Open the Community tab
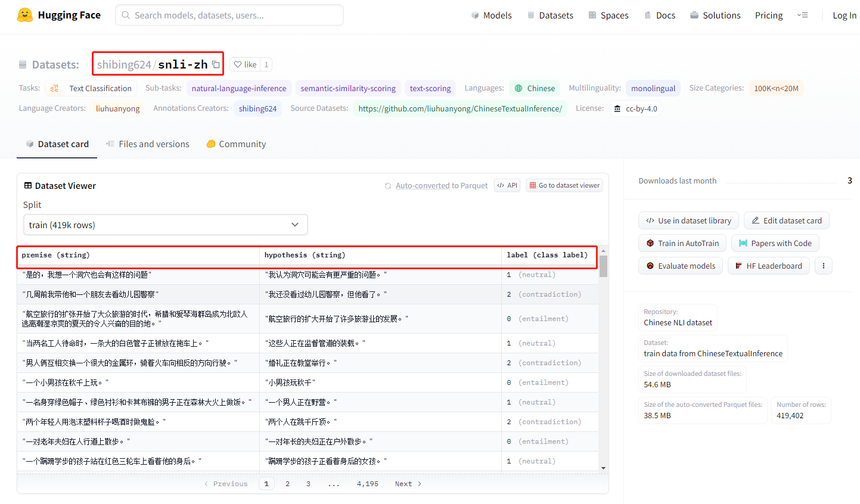This screenshot has width=860, height=504. coord(236,144)
